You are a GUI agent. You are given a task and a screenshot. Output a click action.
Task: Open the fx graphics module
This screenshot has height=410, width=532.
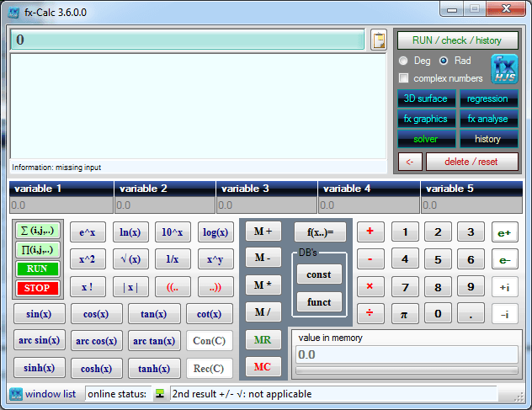426,119
